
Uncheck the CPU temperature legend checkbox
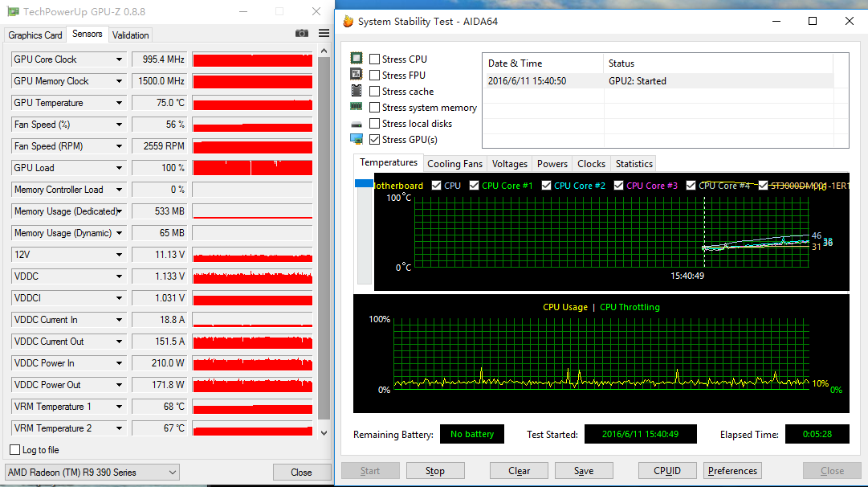coord(436,185)
